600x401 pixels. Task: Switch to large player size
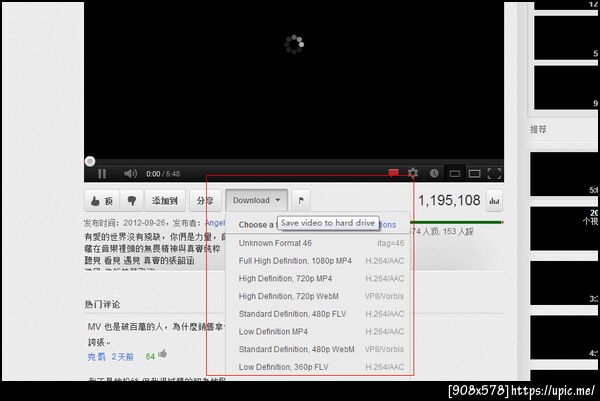click(474, 174)
